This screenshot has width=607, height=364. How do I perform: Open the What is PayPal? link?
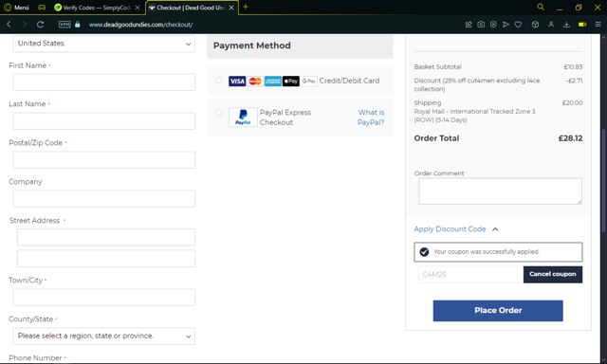click(371, 118)
